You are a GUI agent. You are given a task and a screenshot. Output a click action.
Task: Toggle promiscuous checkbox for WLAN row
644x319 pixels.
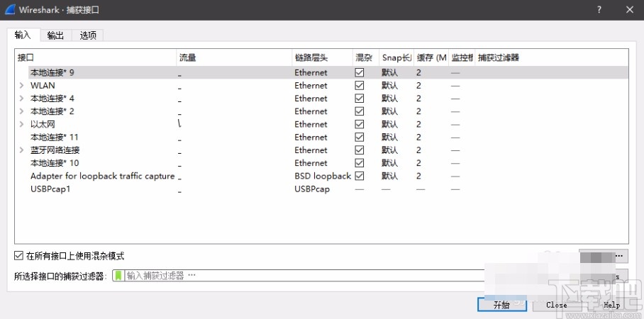click(360, 85)
